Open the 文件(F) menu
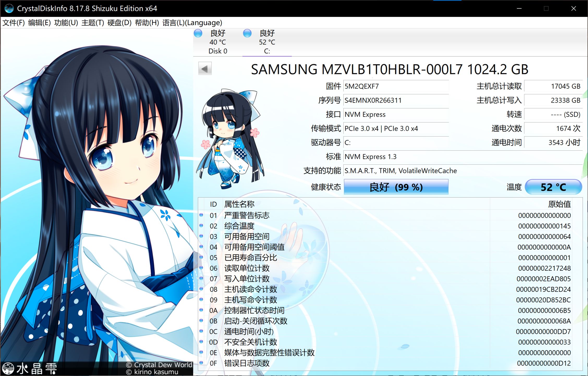 (13, 23)
